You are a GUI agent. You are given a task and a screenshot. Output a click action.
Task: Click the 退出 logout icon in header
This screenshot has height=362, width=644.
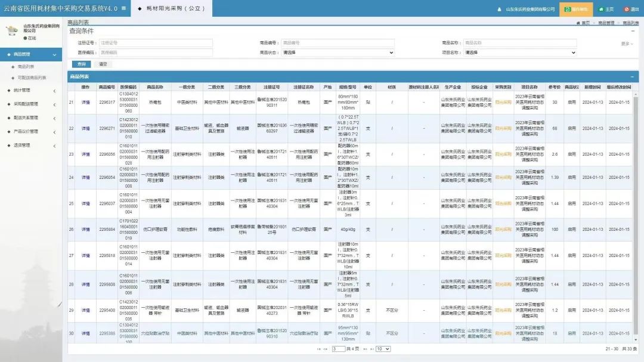tap(627, 9)
